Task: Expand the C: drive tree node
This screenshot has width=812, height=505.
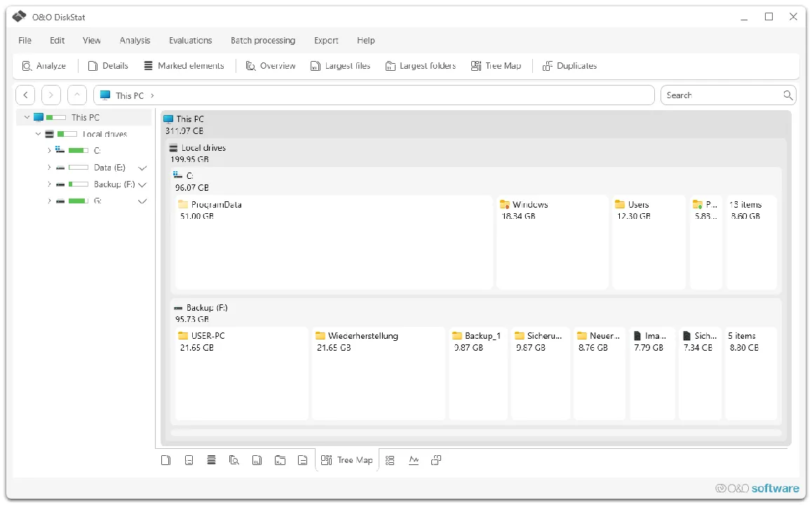Action: coord(49,151)
